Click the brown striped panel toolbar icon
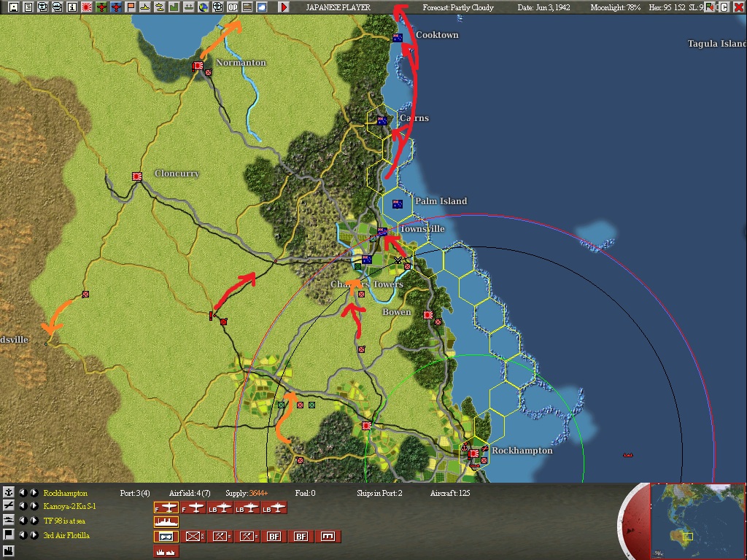 (247, 7)
